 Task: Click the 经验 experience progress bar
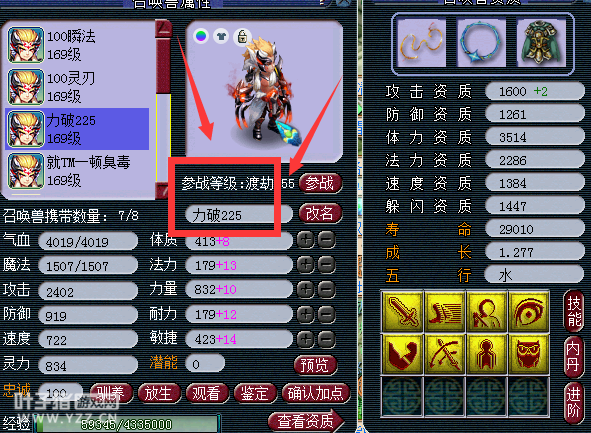pos(127,424)
